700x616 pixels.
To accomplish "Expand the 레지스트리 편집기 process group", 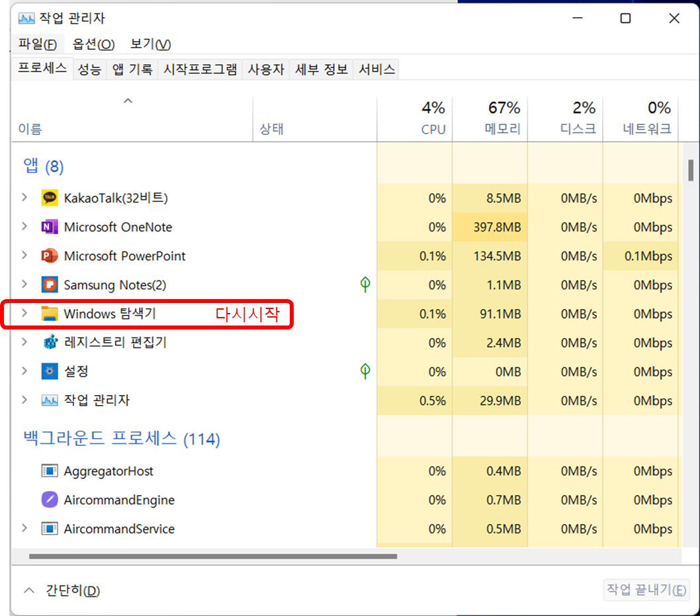I will coord(24,342).
